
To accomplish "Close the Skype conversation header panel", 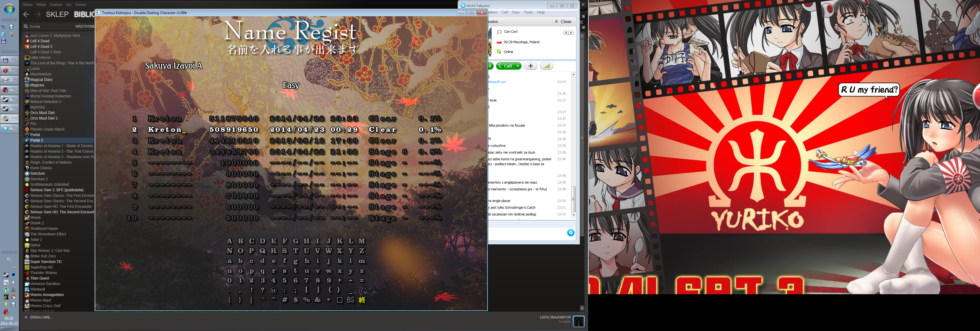I will pyautogui.click(x=563, y=22).
